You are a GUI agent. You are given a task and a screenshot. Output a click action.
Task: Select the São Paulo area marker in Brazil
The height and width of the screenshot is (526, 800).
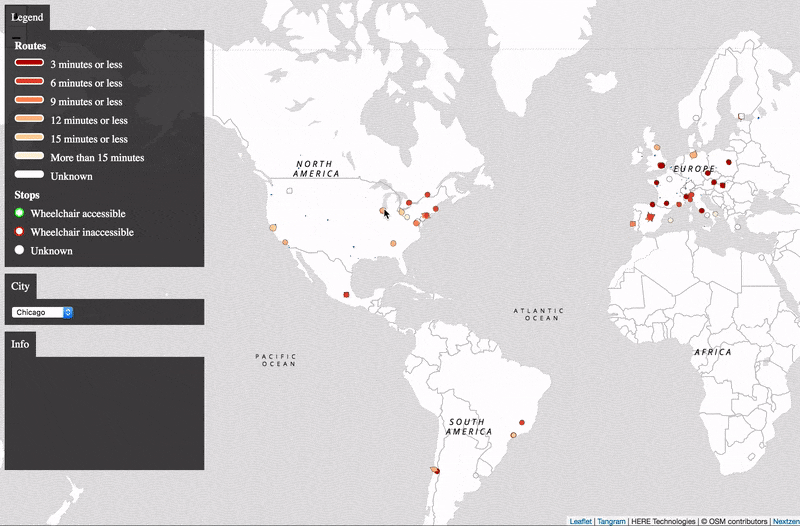[x=514, y=435]
